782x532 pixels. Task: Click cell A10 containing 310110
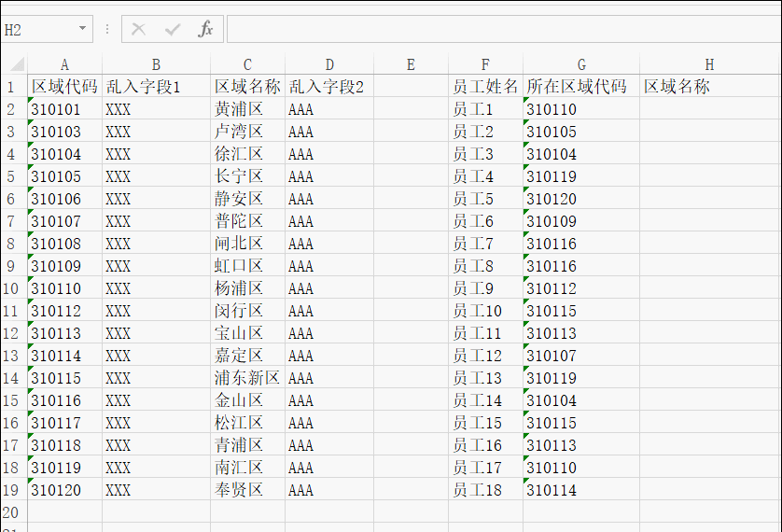click(64, 288)
